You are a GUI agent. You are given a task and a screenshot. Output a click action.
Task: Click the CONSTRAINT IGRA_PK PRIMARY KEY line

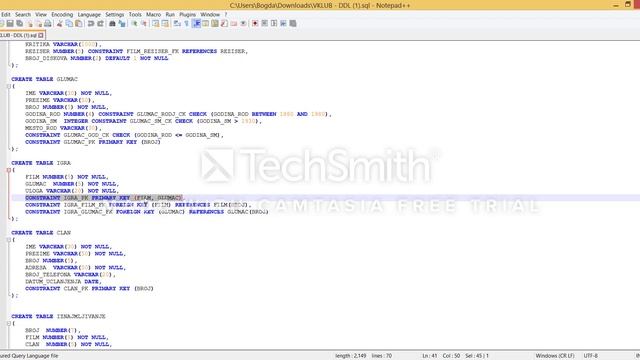point(104,198)
